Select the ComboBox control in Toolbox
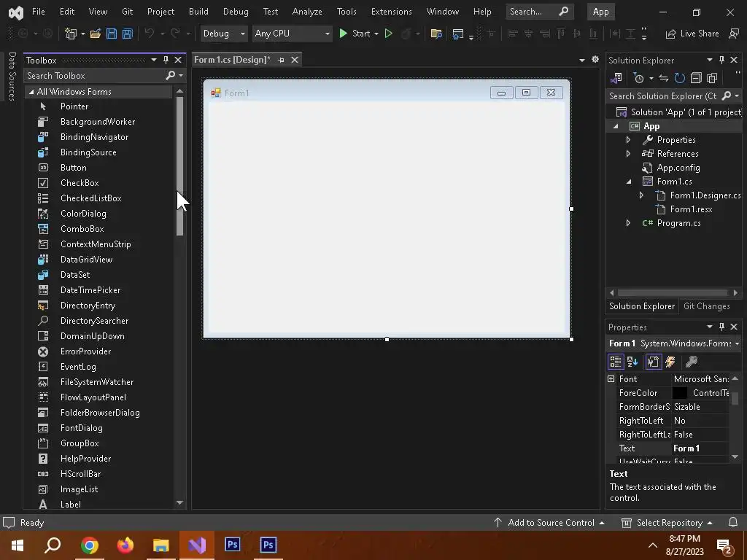 82,228
